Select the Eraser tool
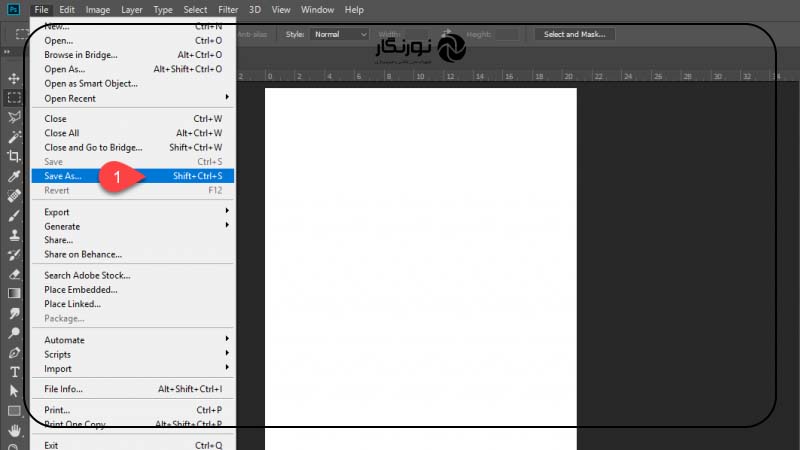The width and height of the screenshot is (800, 450). tap(14, 274)
